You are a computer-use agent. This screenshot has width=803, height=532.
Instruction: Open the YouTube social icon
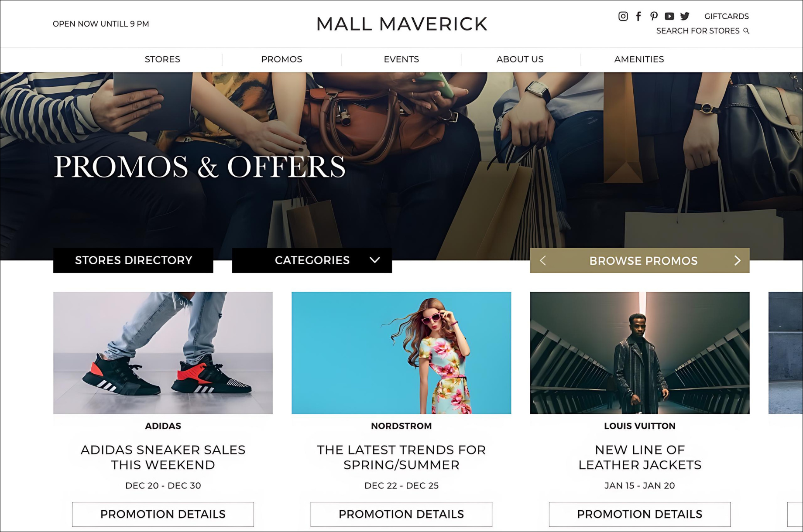(669, 17)
